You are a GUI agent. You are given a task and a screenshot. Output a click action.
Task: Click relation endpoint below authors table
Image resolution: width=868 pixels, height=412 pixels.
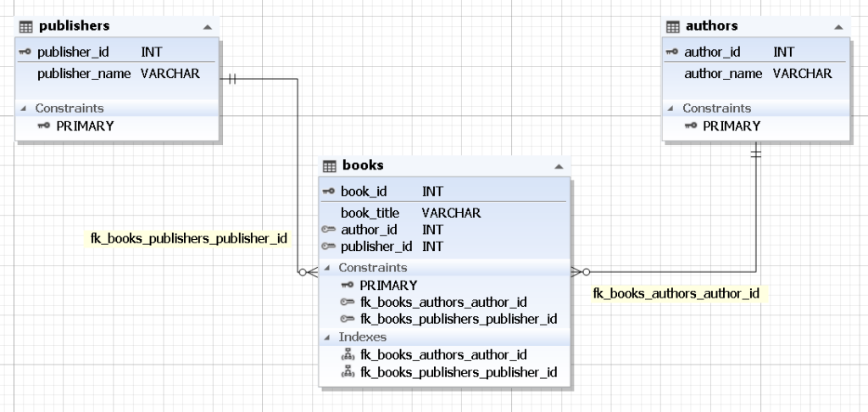click(x=755, y=152)
